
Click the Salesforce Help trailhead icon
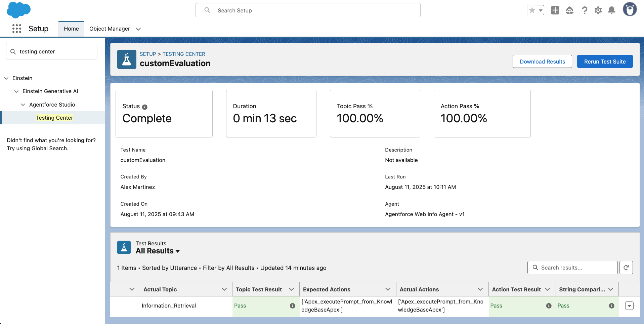pos(569,10)
